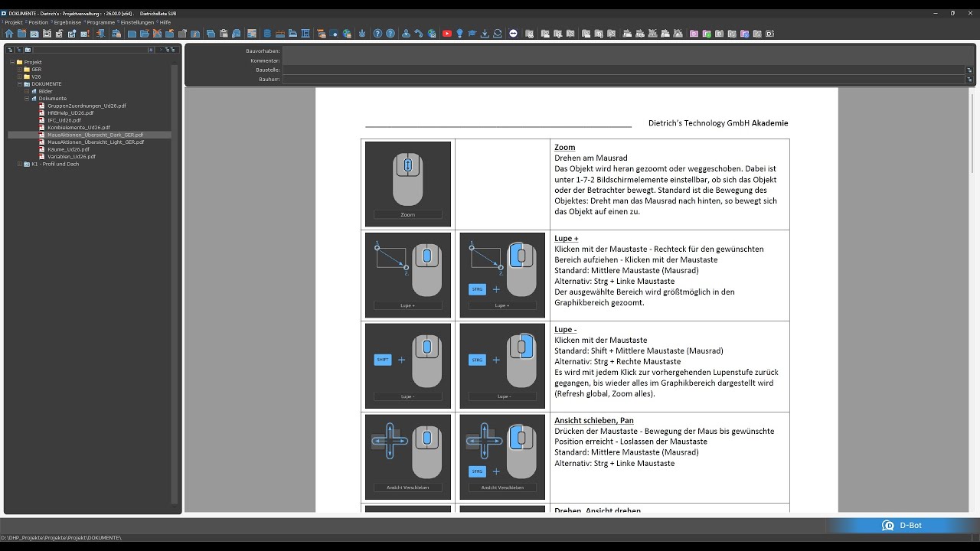The height and width of the screenshot is (551, 980).
Task: Click the lightbulb tips icon
Action: click(x=459, y=34)
